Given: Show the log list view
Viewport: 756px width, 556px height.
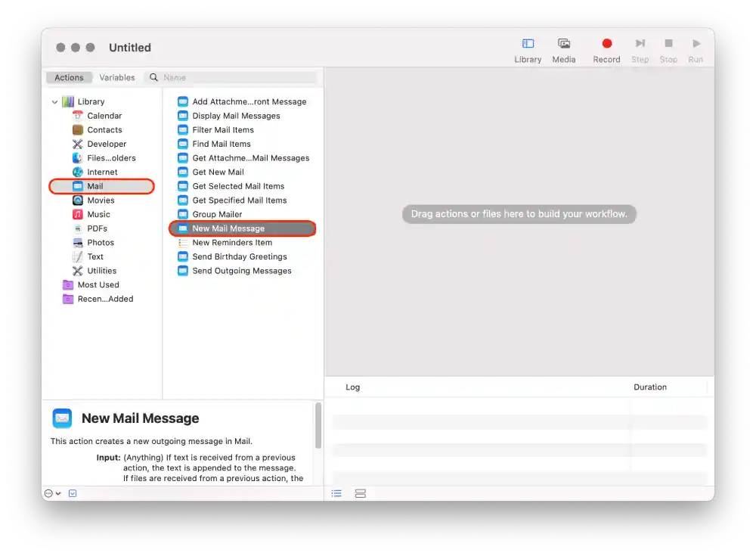Looking at the screenshot, I should tap(336, 493).
